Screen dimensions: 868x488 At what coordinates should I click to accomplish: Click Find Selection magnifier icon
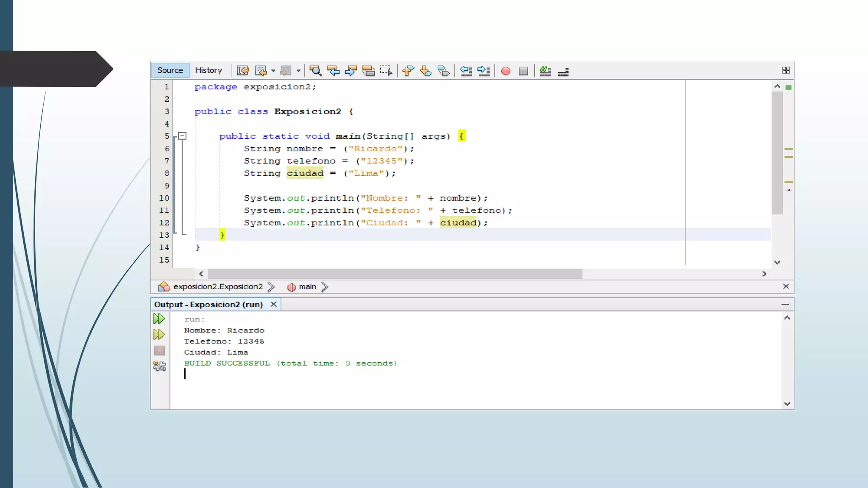pyautogui.click(x=315, y=71)
